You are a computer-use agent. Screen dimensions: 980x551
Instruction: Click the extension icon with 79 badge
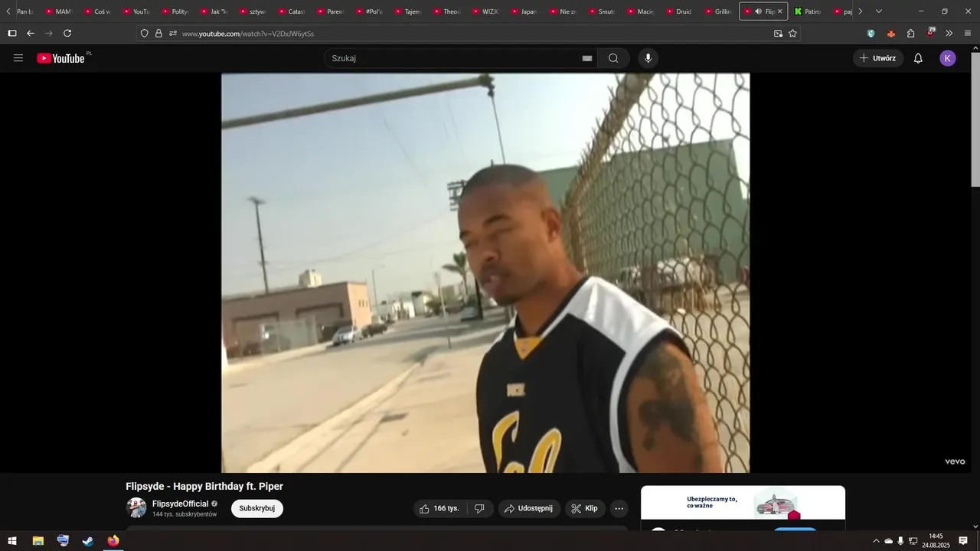[930, 33]
